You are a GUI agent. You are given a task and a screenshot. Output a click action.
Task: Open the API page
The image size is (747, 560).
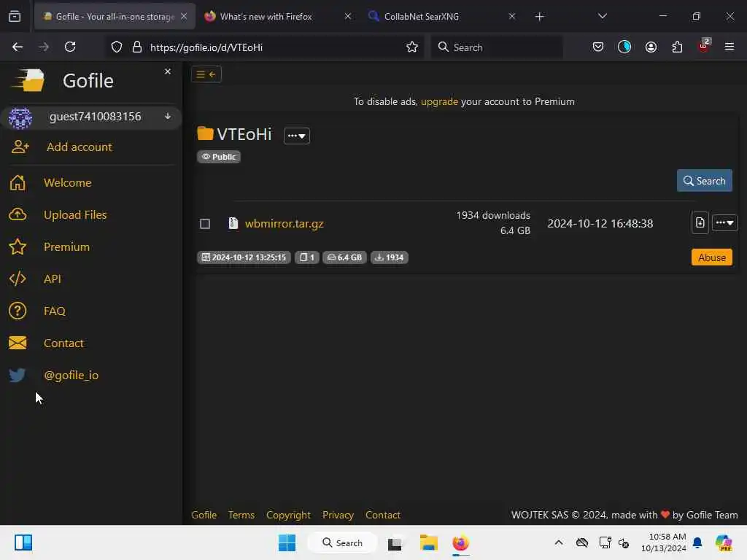point(53,279)
